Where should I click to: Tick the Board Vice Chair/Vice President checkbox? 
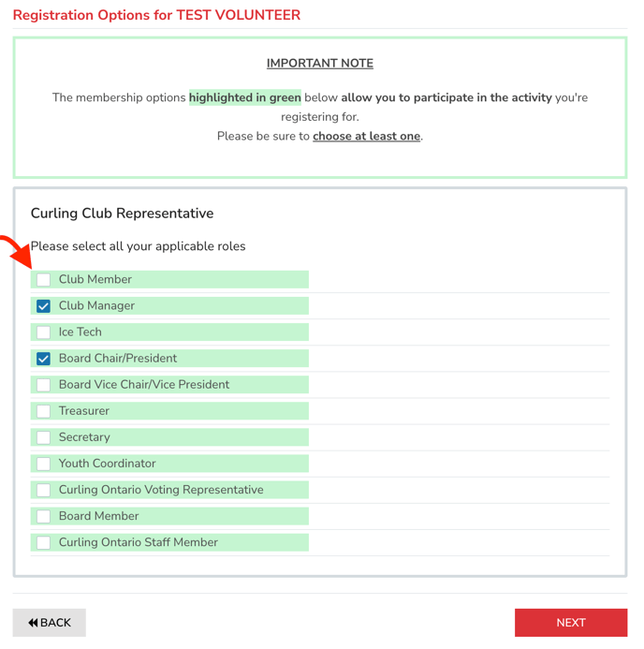click(x=44, y=385)
